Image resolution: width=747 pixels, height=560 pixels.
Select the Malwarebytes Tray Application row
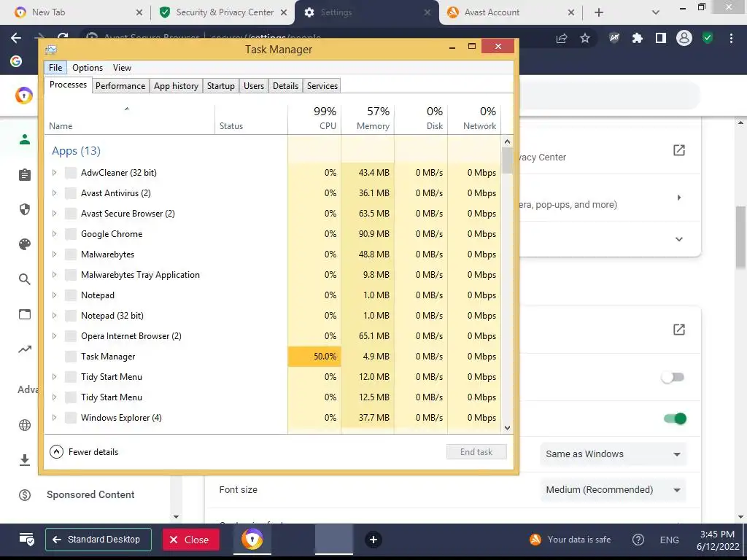click(273, 275)
